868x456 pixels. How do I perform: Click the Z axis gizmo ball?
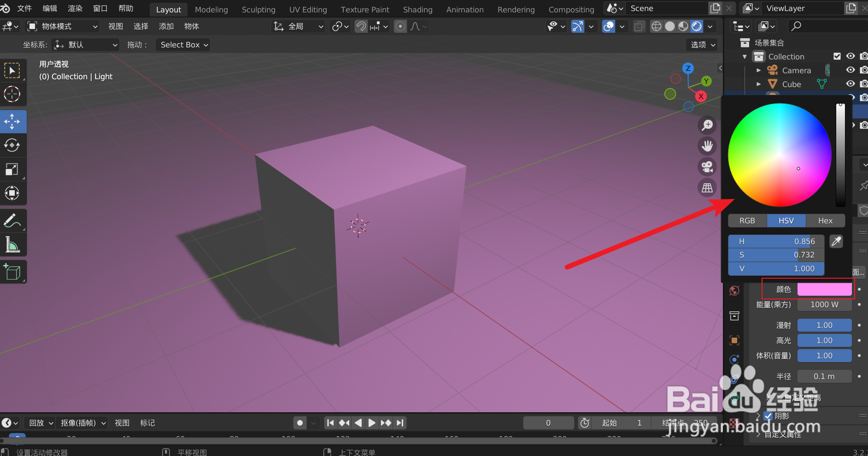pos(688,69)
